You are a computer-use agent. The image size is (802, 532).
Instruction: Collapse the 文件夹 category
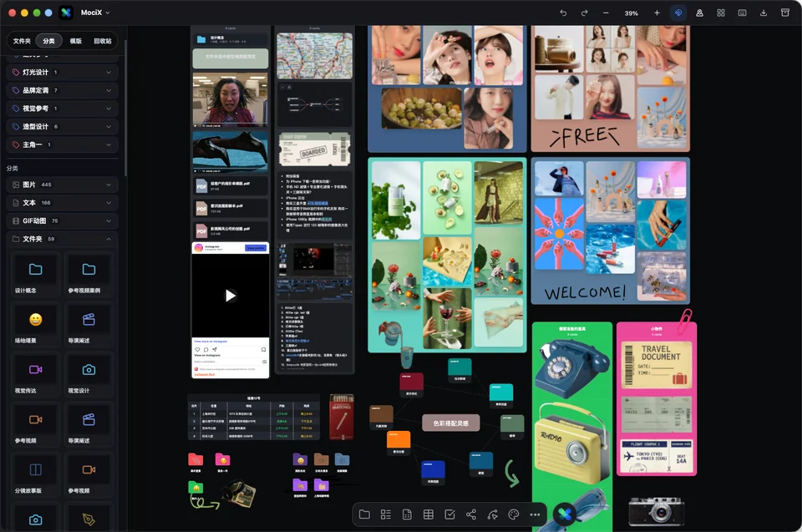tap(63, 239)
